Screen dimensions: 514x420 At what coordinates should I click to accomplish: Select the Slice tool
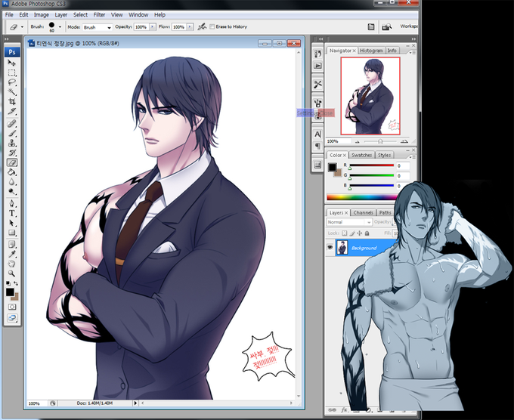12,111
